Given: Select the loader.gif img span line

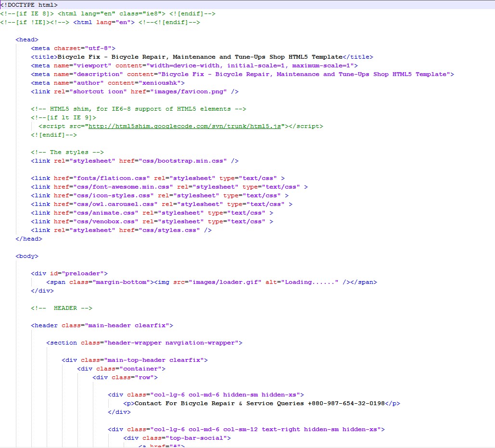Looking at the screenshot, I should 212,282.
